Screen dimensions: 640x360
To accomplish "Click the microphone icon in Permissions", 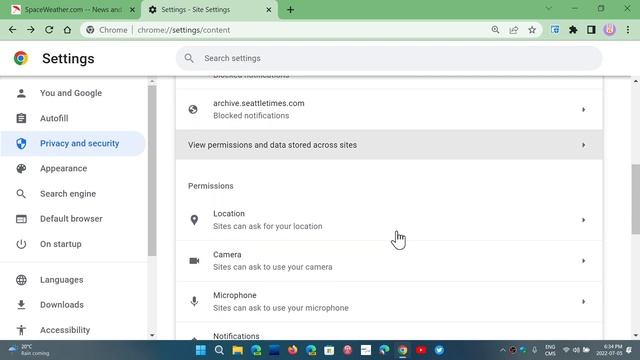I will (x=194, y=302).
